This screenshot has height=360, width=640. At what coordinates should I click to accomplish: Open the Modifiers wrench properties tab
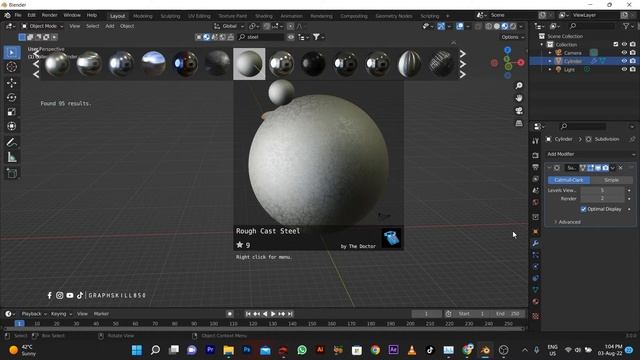point(536,243)
